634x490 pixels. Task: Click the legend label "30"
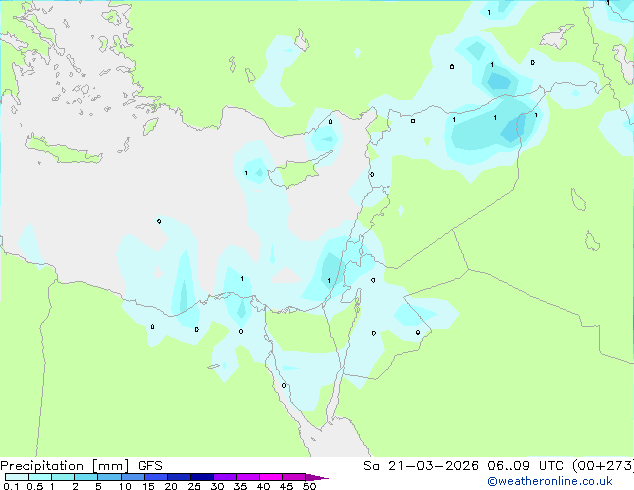(x=217, y=486)
